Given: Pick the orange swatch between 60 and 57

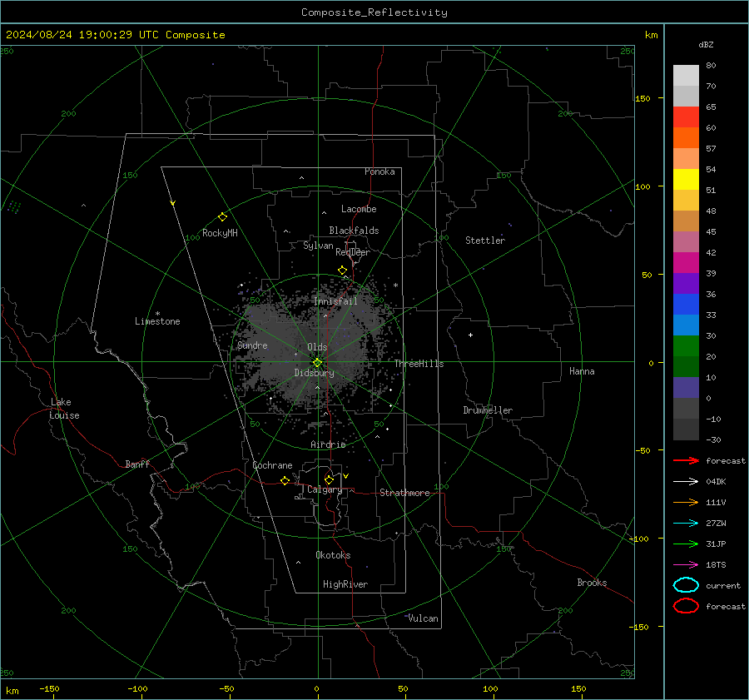Looking at the screenshot, I should (686, 138).
